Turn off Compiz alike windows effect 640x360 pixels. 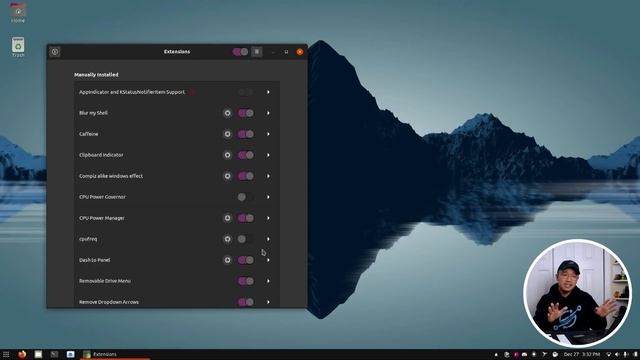(x=246, y=176)
